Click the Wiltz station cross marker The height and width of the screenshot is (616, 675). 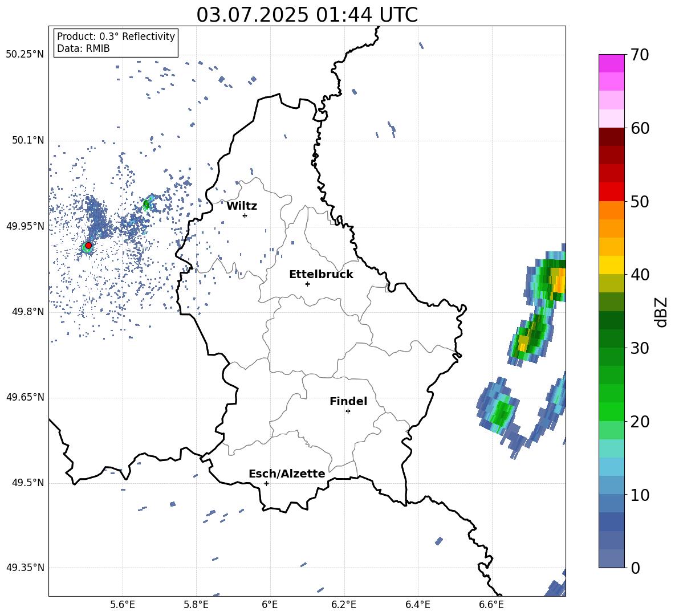(x=245, y=215)
